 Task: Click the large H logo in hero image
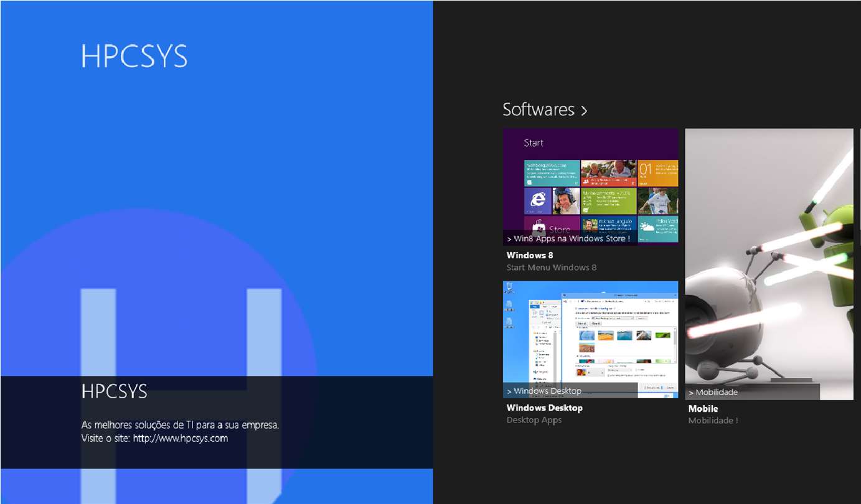pyautogui.click(x=181, y=395)
